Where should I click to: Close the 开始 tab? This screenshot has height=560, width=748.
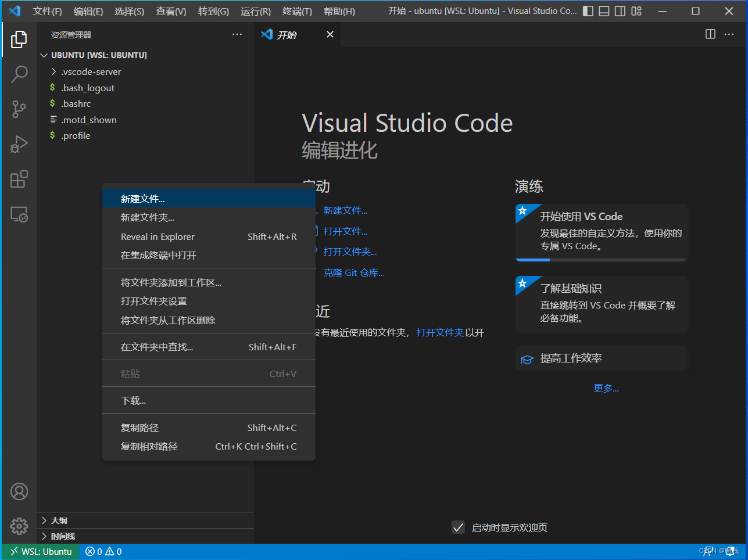coord(330,34)
